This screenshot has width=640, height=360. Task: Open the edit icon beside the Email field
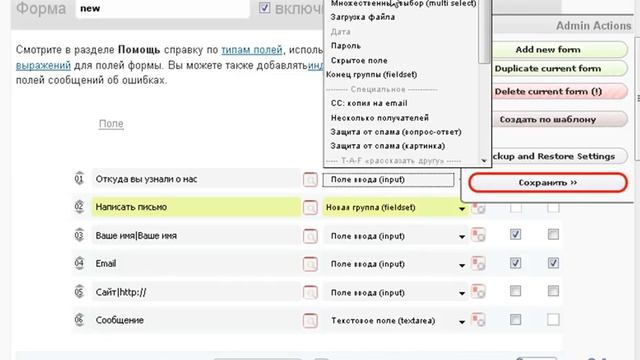(310, 264)
